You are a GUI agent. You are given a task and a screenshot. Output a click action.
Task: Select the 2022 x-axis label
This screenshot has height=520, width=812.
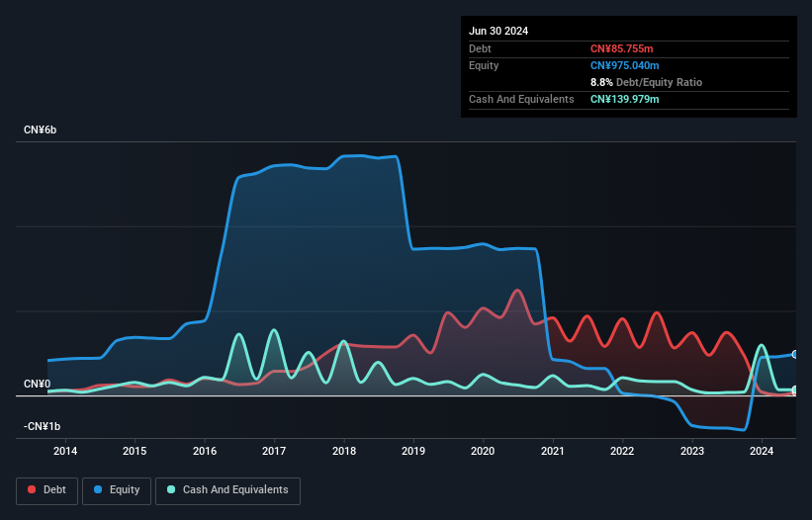click(x=622, y=451)
